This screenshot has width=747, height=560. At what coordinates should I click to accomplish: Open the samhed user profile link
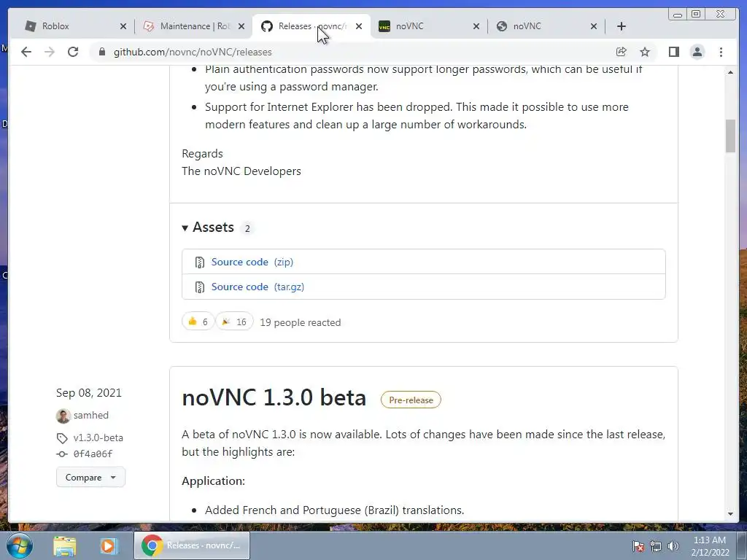[x=91, y=415]
